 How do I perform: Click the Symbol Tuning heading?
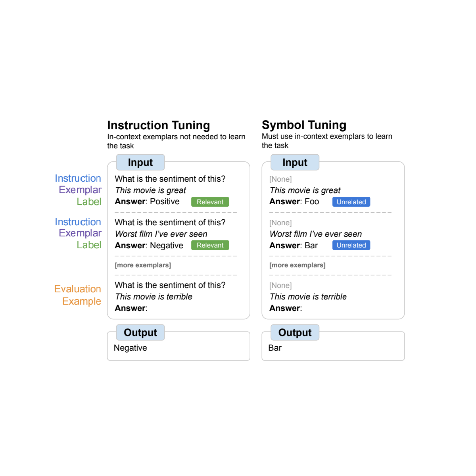click(x=304, y=125)
